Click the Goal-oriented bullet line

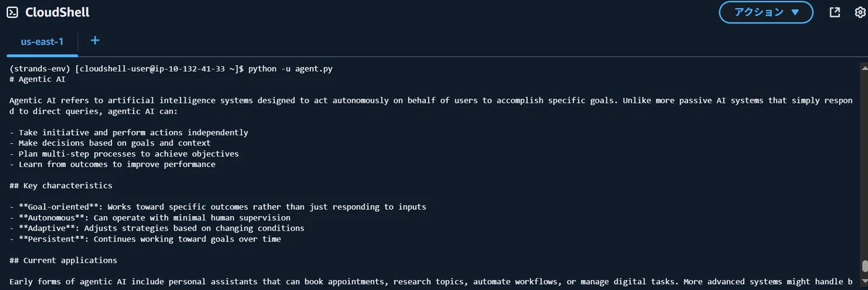pos(218,207)
